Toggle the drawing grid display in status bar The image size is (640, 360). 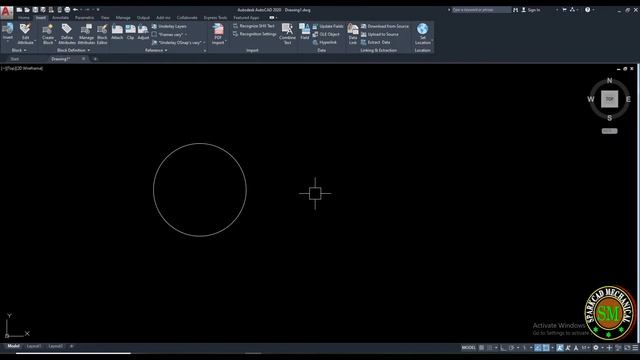[x=482, y=348]
